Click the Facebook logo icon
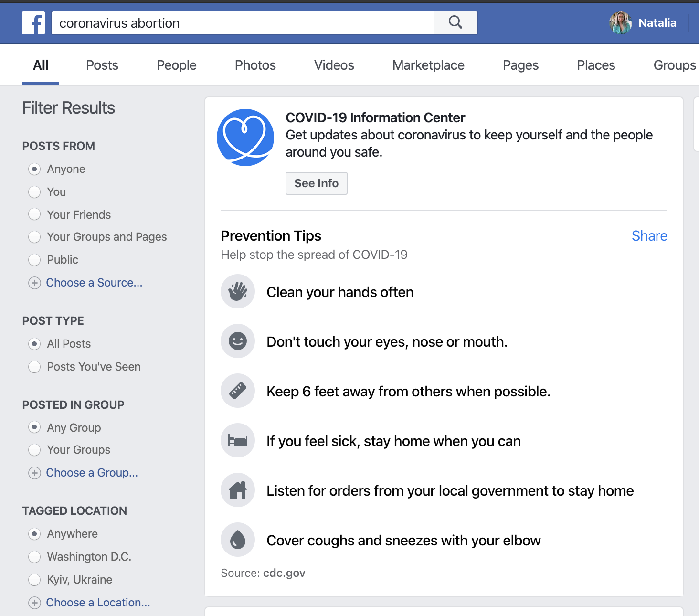 pyautogui.click(x=33, y=23)
